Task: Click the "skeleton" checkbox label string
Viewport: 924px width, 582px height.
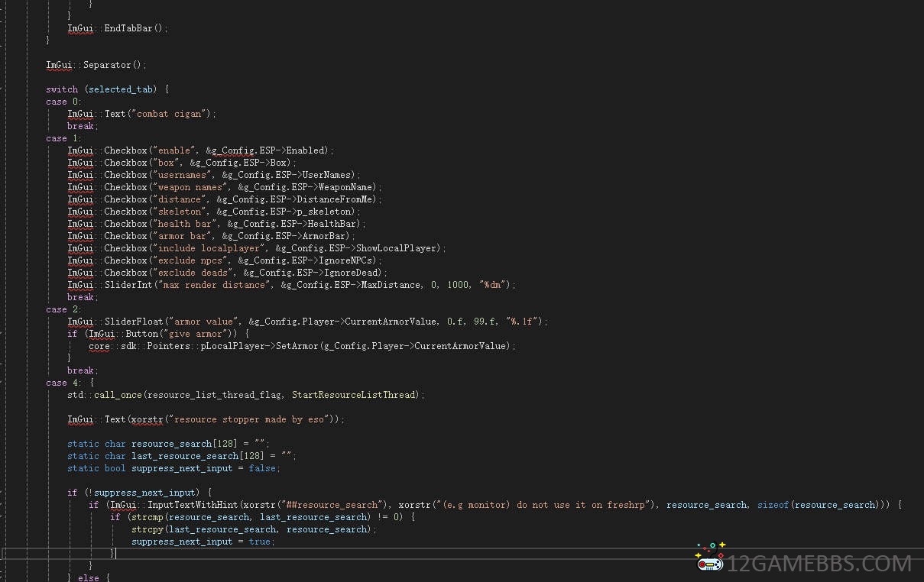Action: [x=180, y=212]
